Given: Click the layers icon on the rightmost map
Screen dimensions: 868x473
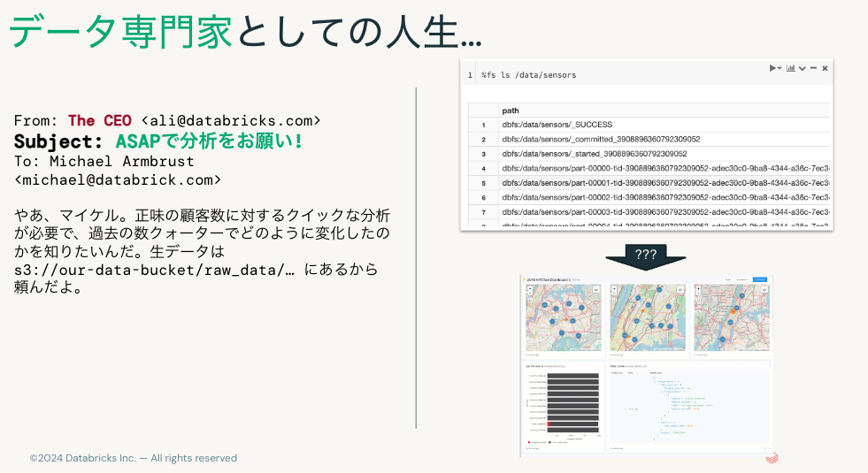Looking at the screenshot, I should pos(764,289).
